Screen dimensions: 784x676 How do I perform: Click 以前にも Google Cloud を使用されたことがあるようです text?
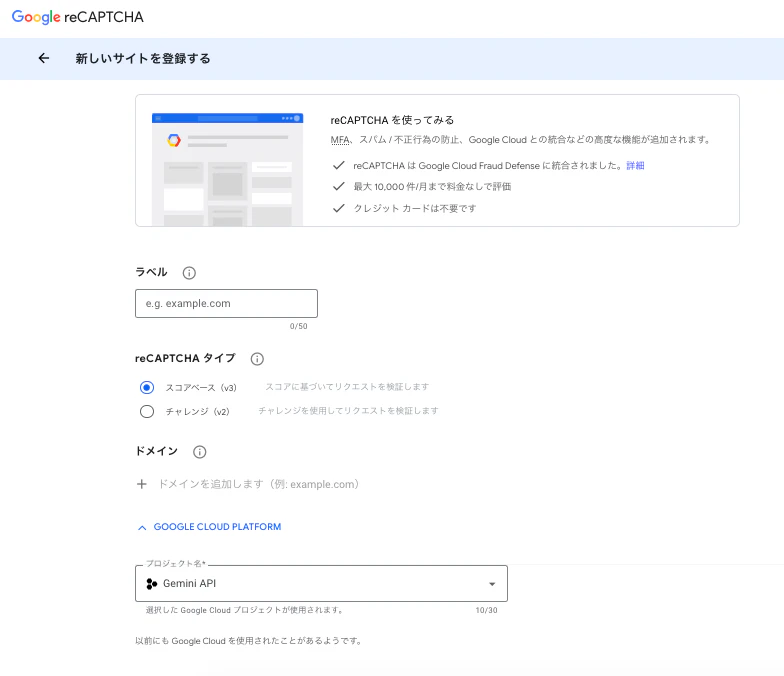[248, 640]
